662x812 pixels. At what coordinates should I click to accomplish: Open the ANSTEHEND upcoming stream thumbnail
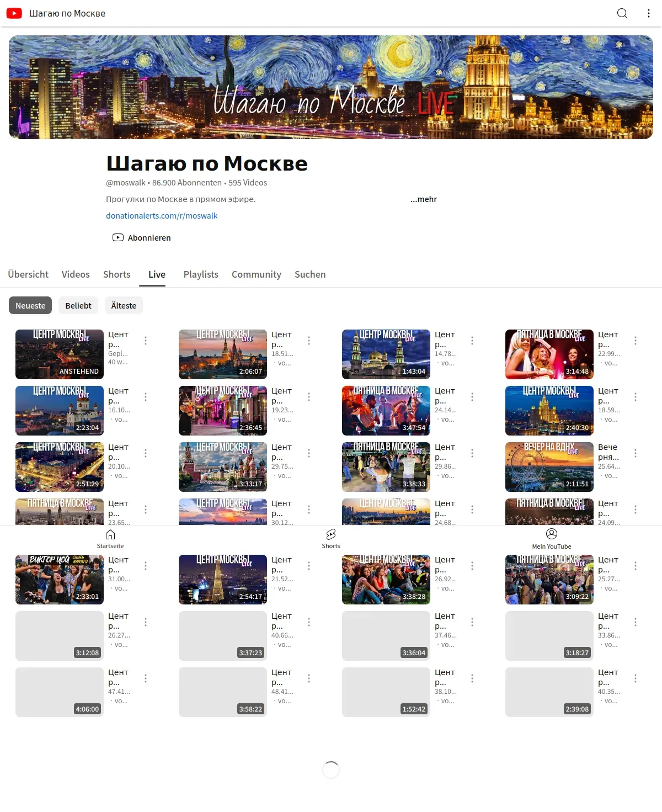tap(60, 354)
